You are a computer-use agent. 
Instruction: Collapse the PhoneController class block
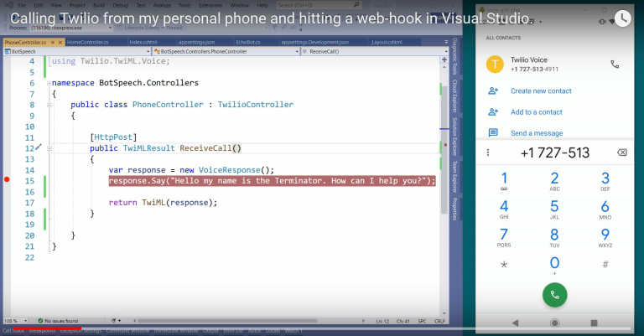49,105
